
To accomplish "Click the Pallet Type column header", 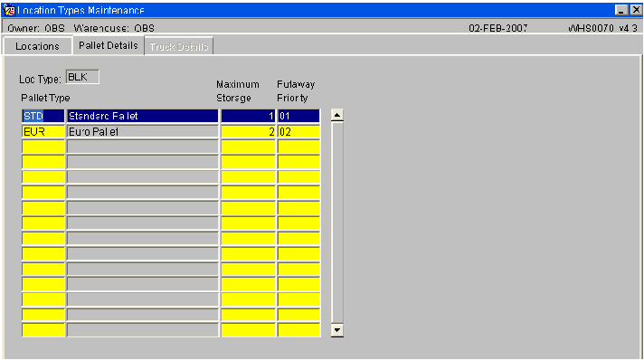I will 45,99.
